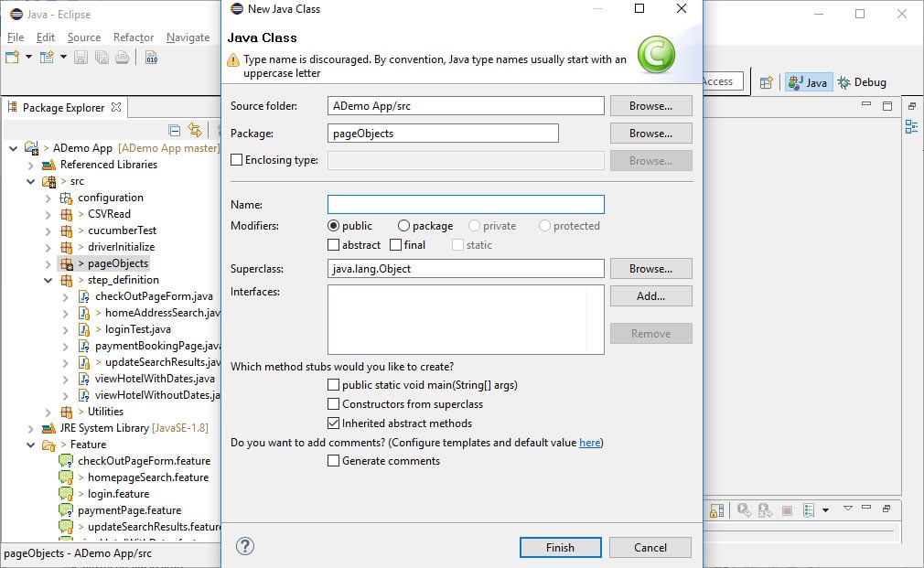Toggle Link with Editor in Package Explorer
Viewport: 924px width, 568px height.
point(195,130)
